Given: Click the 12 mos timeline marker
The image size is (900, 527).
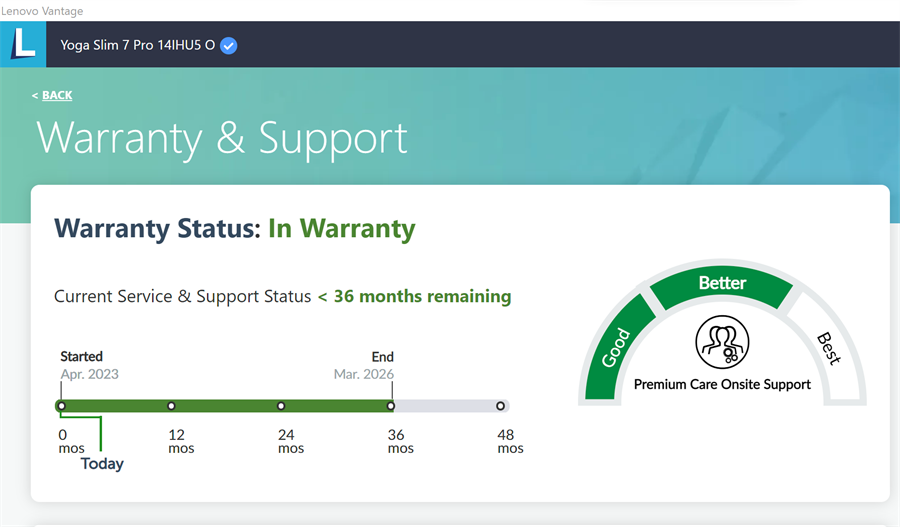Looking at the screenshot, I should [x=172, y=406].
